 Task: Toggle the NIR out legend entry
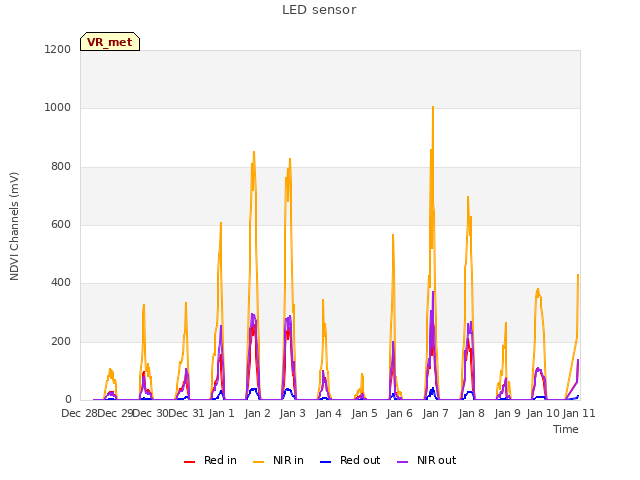click(x=427, y=460)
